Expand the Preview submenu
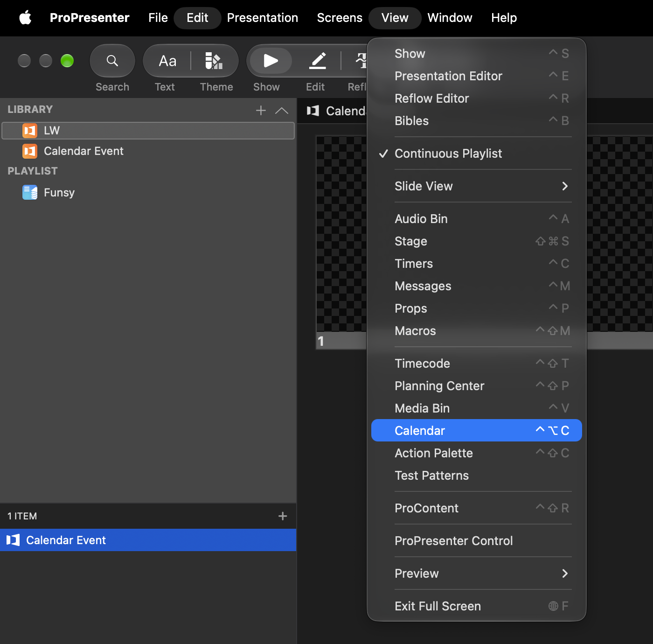Viewport: 653px width, 644px height. tap(477, 574)
